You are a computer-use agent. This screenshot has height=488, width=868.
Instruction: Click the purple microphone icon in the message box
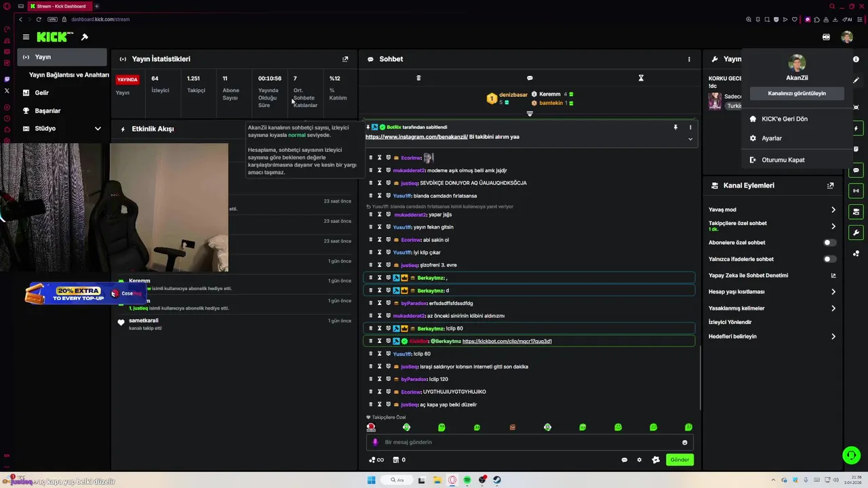pos(375,442)
